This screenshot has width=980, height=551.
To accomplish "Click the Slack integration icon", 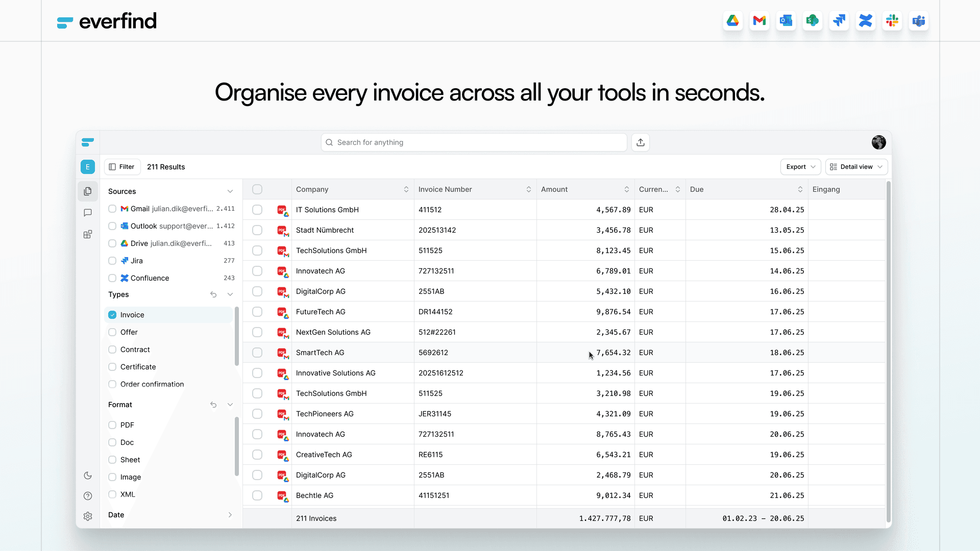I will coord(892,20).
